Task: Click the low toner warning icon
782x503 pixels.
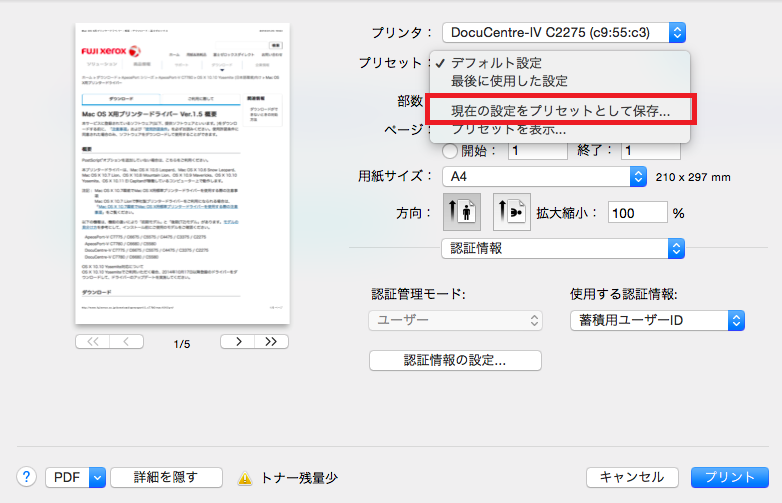Action: click(244, 478)
